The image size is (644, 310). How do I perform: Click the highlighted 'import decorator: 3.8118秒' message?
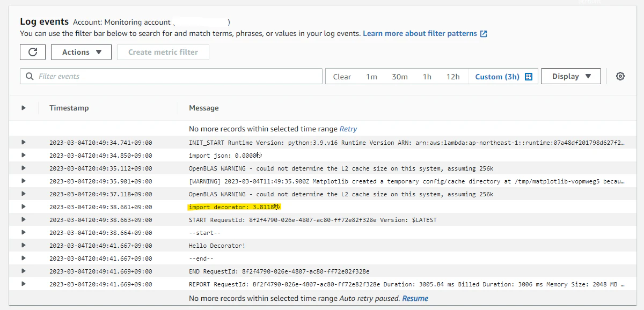(x=235, y=207)
